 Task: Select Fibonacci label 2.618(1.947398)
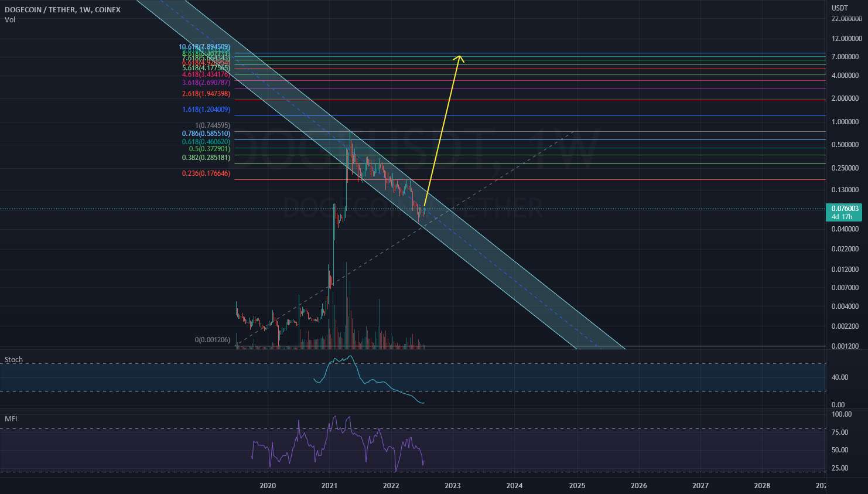point(206,94)
